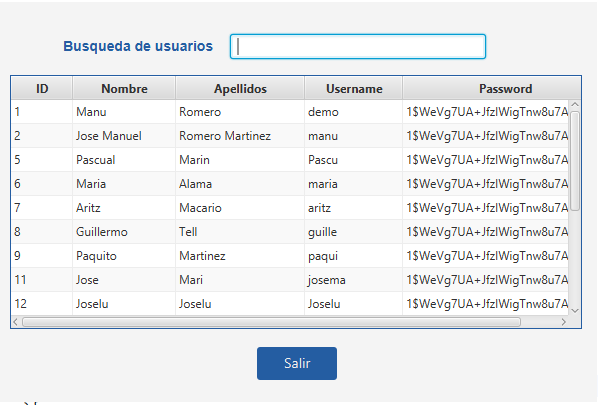Select username cell 'paqui'
The height and width of the screenshot is (405, 598).
click(354, 256)
